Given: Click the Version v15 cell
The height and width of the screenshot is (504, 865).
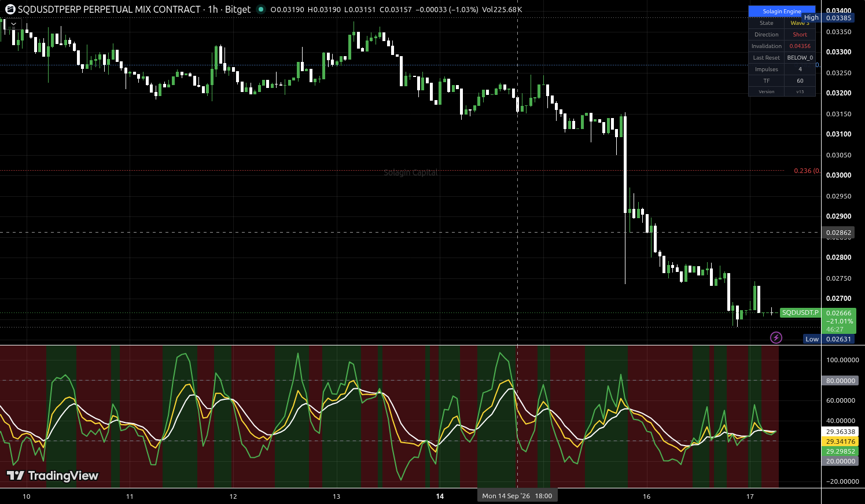Looking at the screenshot, I should pyautogui.click(x=800, y=92).
